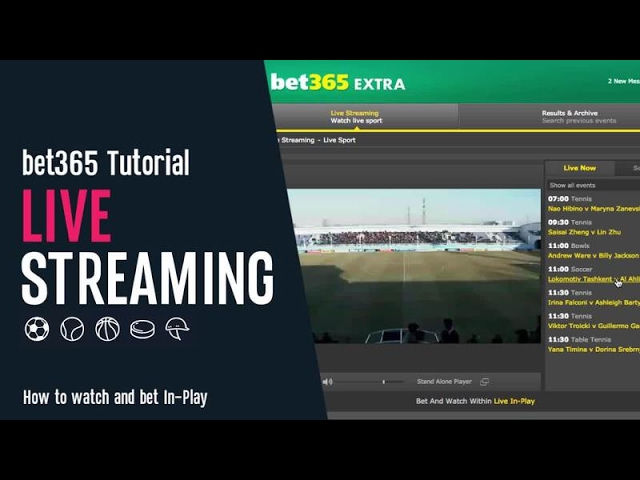Open the Show all events dropdown
Viewport: 640px width, 480px height.
click(x=593, y=185)
